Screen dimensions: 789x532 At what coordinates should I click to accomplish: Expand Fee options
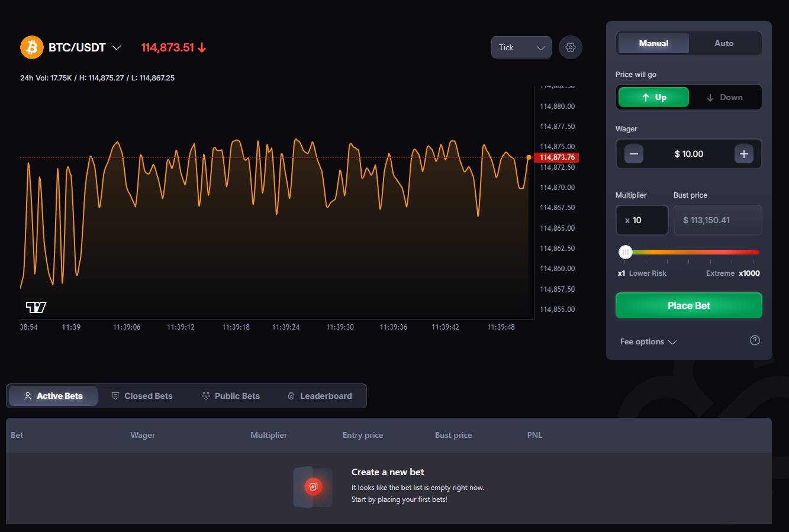(x=648, y=341)
